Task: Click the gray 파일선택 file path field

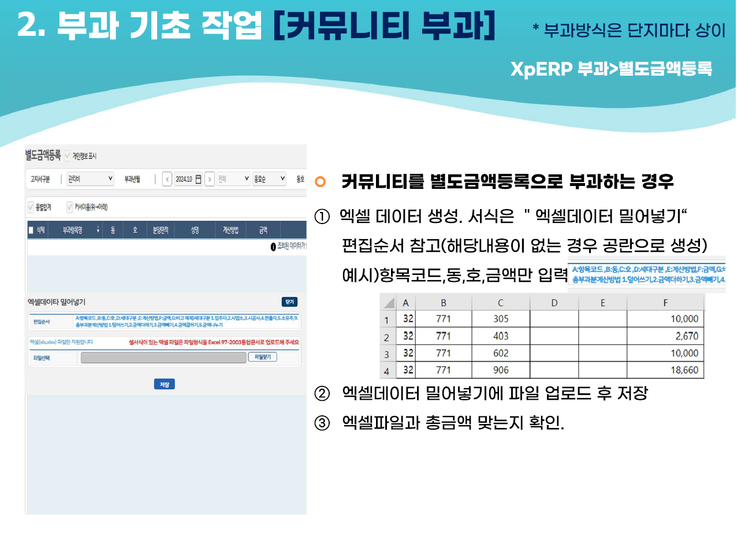Action: coord(163,358)
